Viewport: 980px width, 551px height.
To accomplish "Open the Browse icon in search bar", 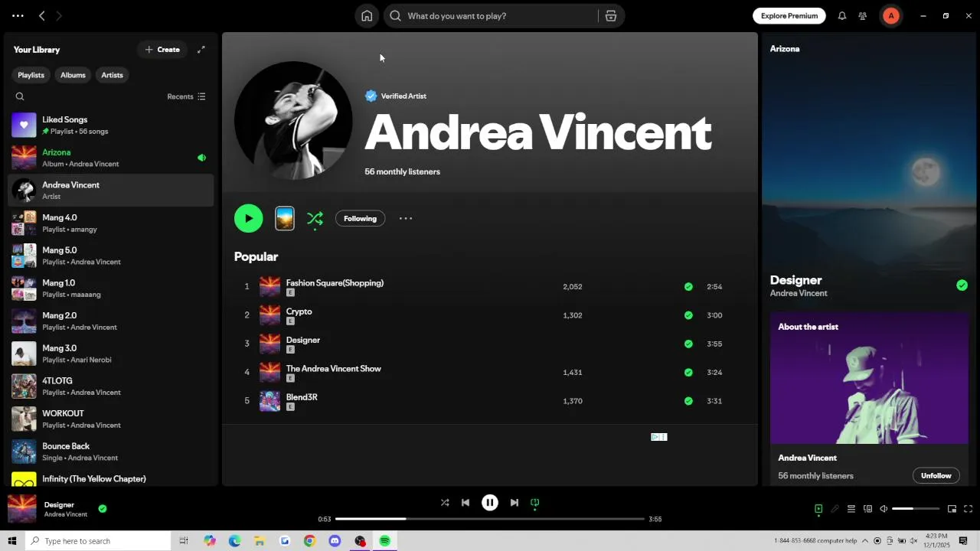I will point(610,16).
